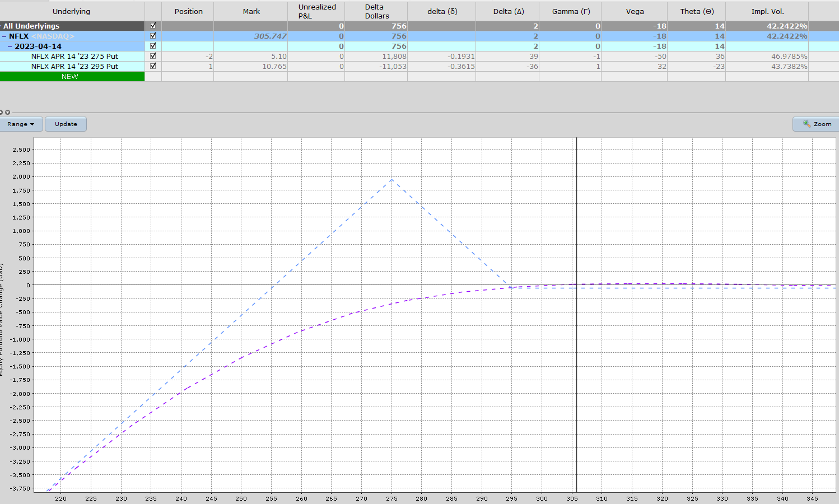Screen dimensions: 839x504
Task: Select the NFLX APR 14 '23 295 Put row
Action: 74,66
